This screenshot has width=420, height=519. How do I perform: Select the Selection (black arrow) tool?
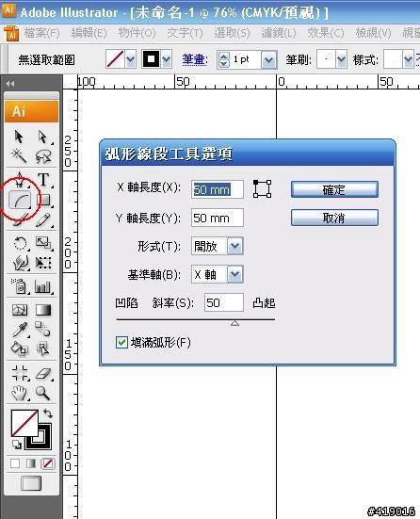point(19,137)
